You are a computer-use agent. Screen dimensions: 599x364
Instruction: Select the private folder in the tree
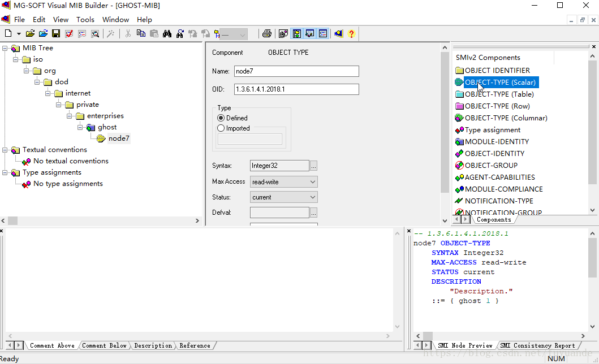pyautogui.click(x=88, y=105)
